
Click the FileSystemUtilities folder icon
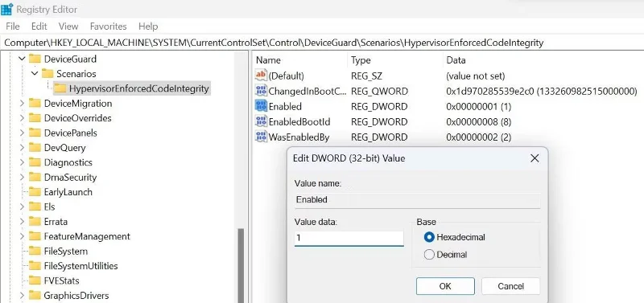[x=35, y=266]
